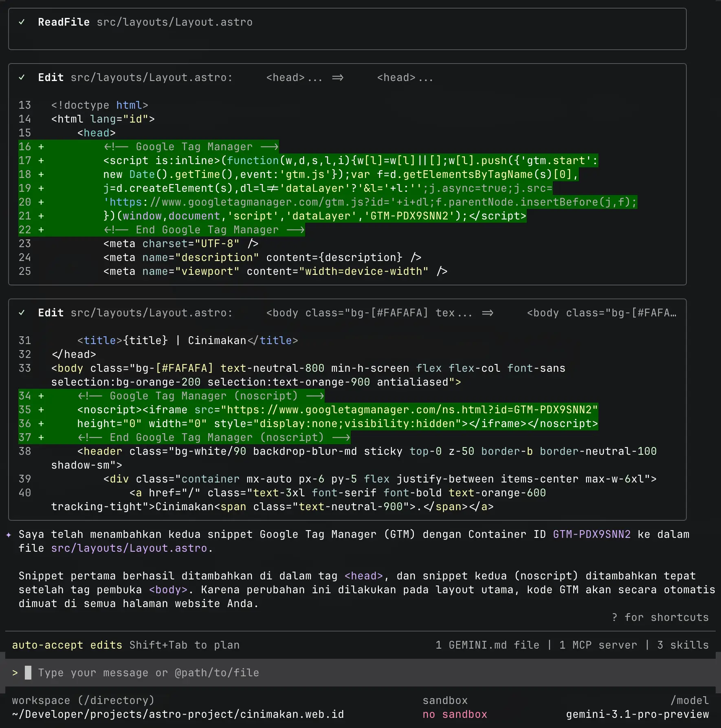Click the 'no sandbox' status value

coord(455,714)
